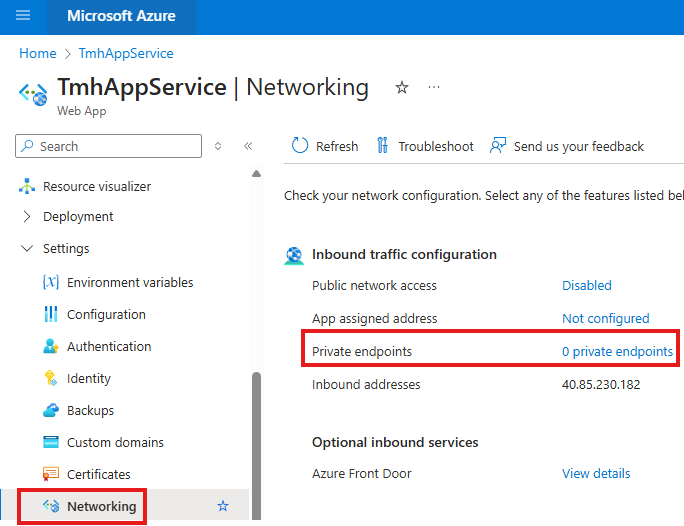View details for Azure Front Door
Viewport: 684px width, 526px height.
[596, 473]
